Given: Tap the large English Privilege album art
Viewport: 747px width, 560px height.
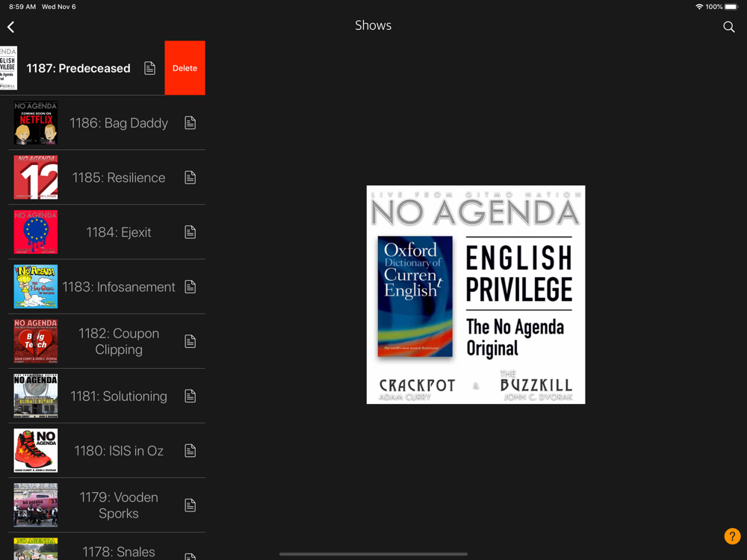Looking at the screenshot, I should pyautogui.click(x=475, y=295).
